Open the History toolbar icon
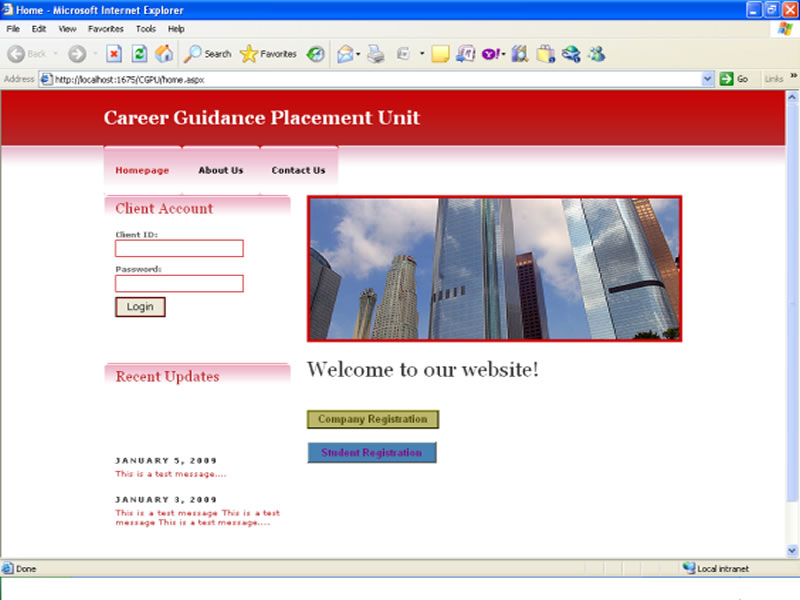 tap(316, 54)
